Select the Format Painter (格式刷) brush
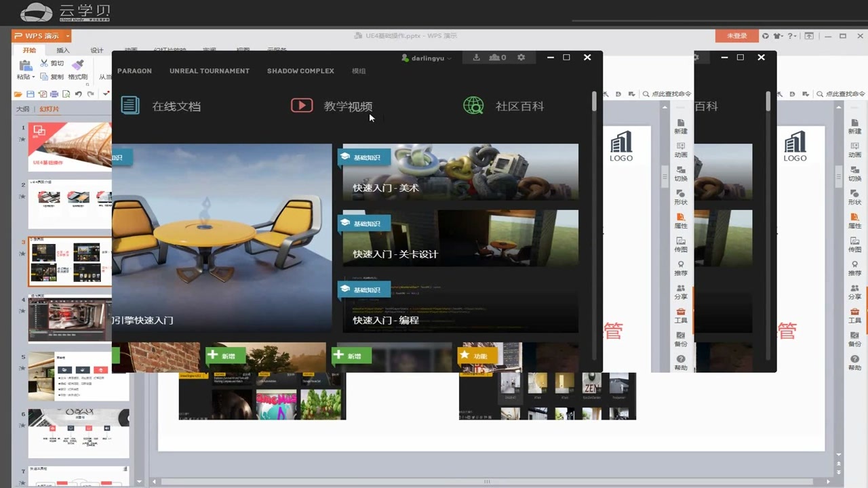The height and width of the screenshot is (488, 868). click(78, 70)
